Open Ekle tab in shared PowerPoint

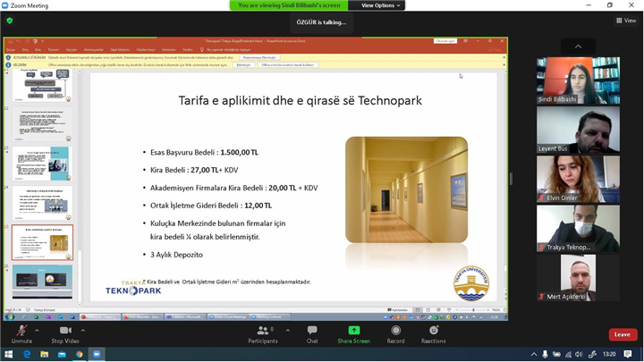38,50
